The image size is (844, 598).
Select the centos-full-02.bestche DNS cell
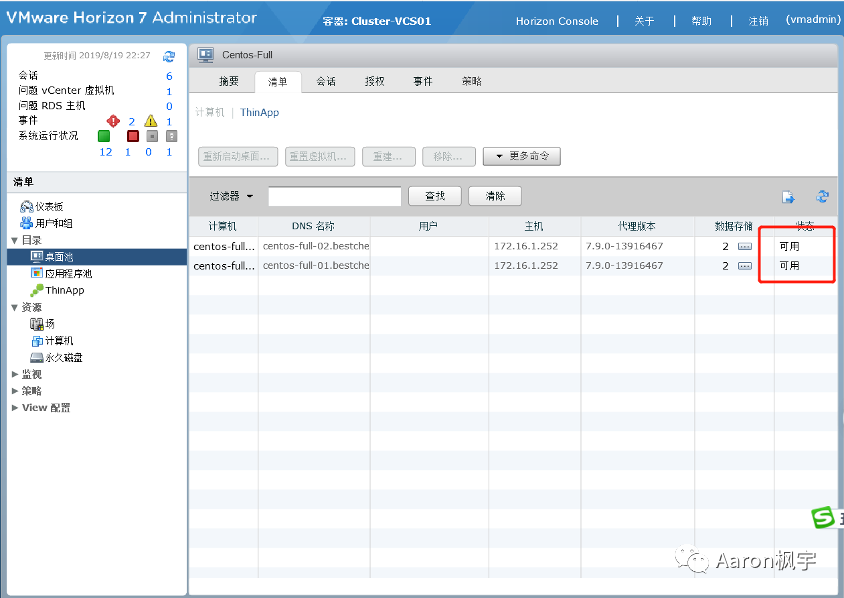pos(315,246)
